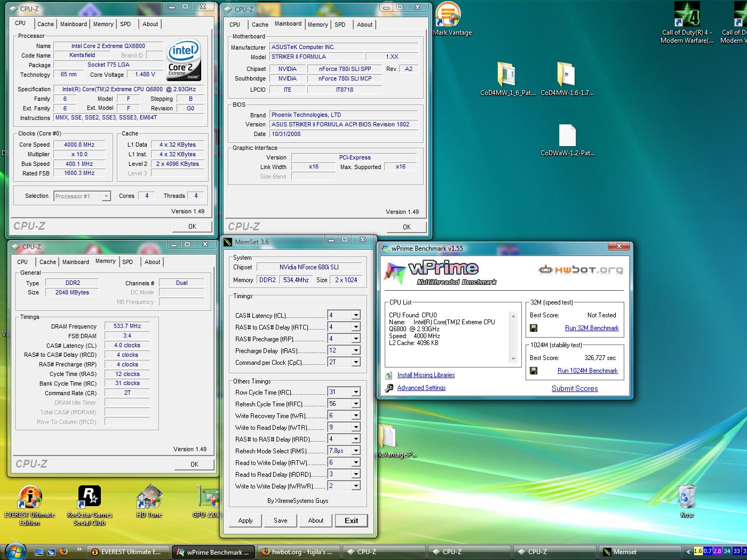Image resolution: width=747 pixels, height=560 pixels.
Task: Click the Core Voltage 1.488 V value
Action: [x=145, y=74]
